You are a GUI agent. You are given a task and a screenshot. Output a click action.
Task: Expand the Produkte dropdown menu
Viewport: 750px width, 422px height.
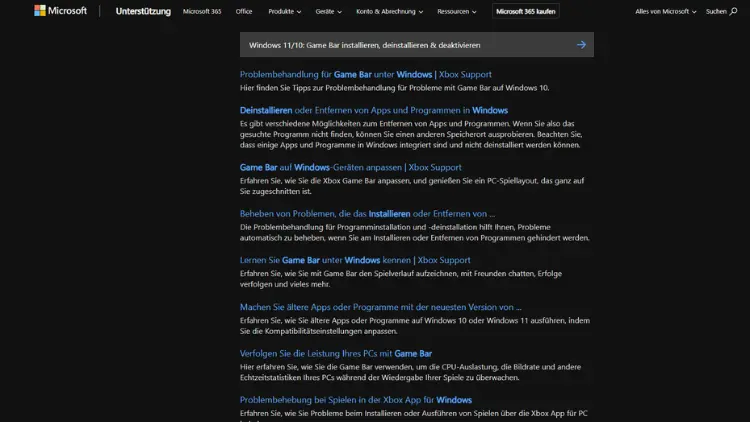pyautogui.click(x=285, y=11)
